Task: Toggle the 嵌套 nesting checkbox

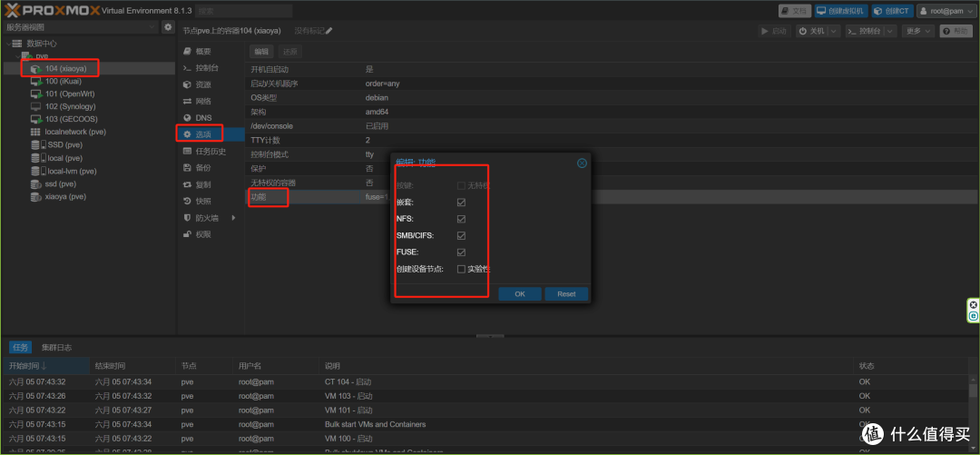Action: (461, 203)
